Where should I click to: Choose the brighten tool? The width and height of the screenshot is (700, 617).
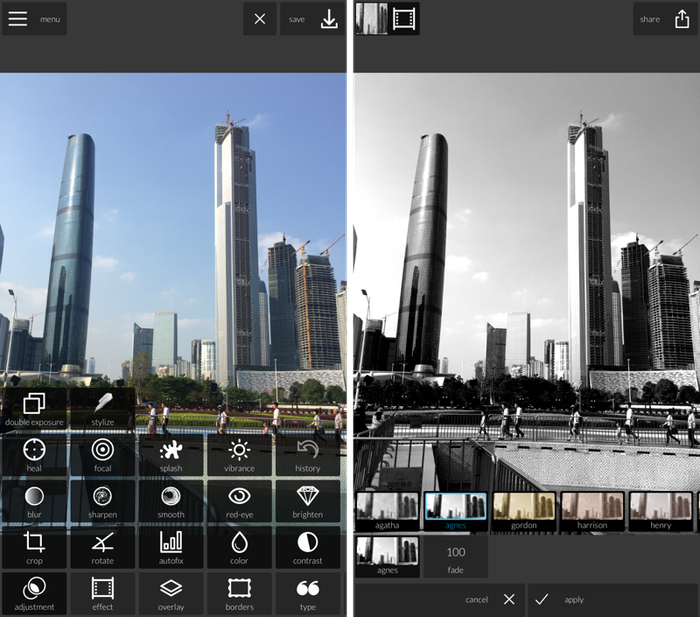(x=308, y=501)
